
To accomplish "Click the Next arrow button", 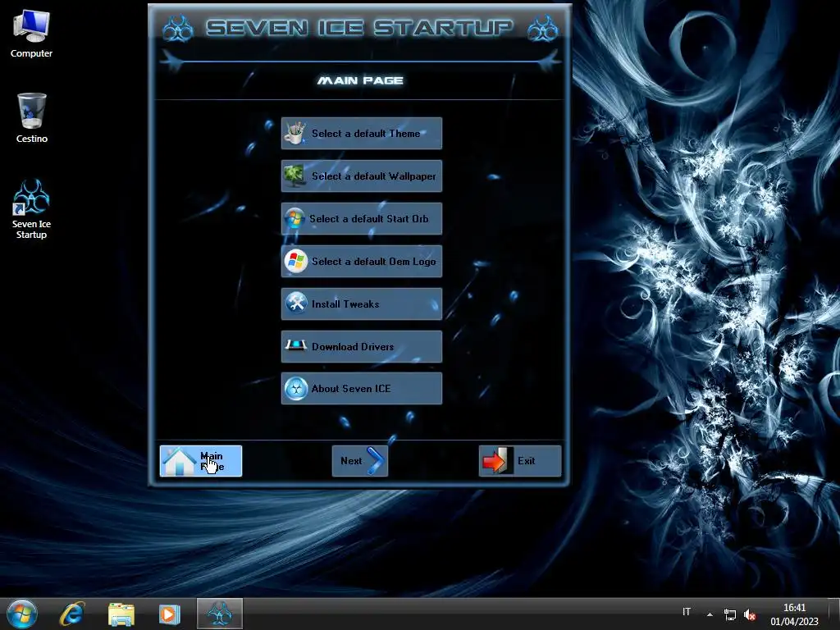I will click(360, 461).
